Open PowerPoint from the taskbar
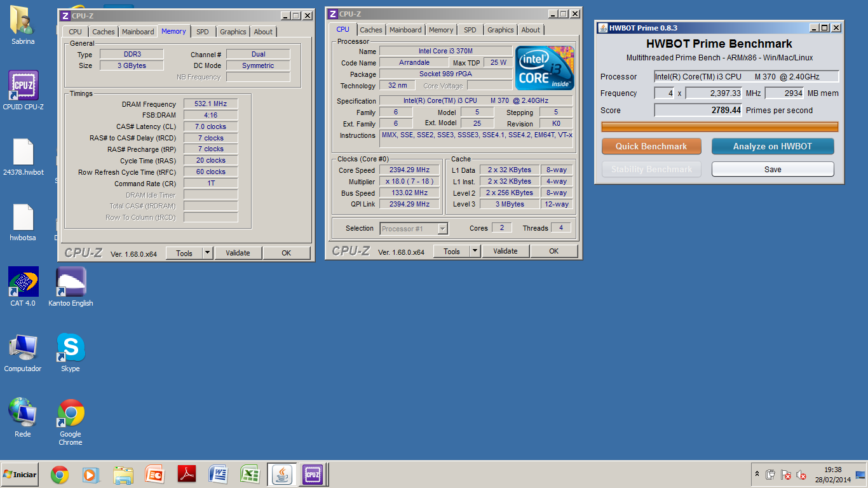This screenshot has width=868, height=488. pyautogui.click(x=154, y=475)
